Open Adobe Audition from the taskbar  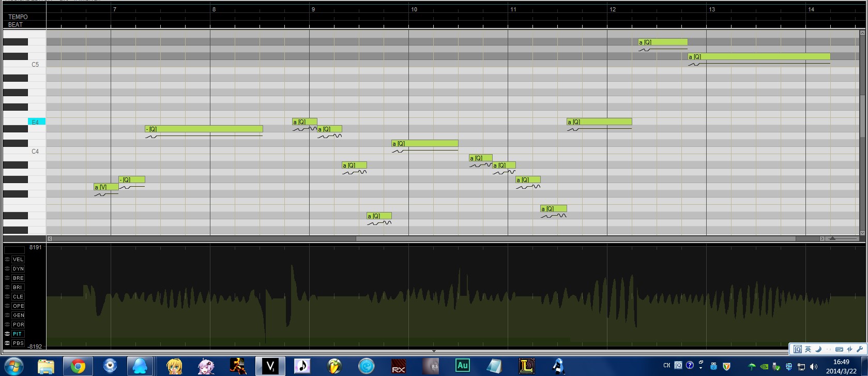[462, 366]
